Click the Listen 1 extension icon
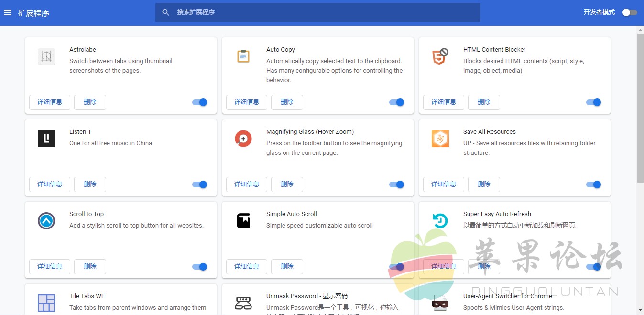The image size is (644, 315). click(x=46, y=139)
